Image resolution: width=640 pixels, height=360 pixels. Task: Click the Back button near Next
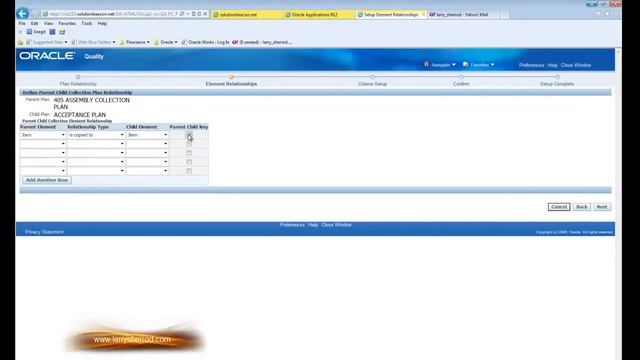582,207
